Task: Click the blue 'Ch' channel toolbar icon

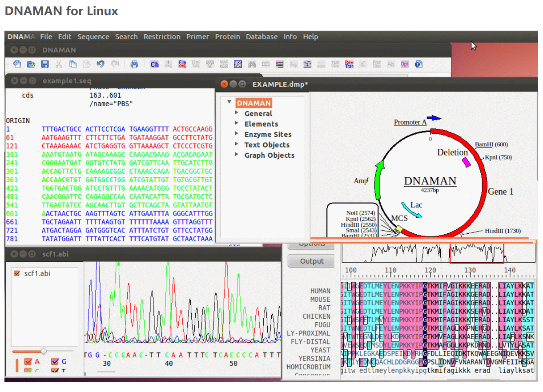Action: (154, 64)
